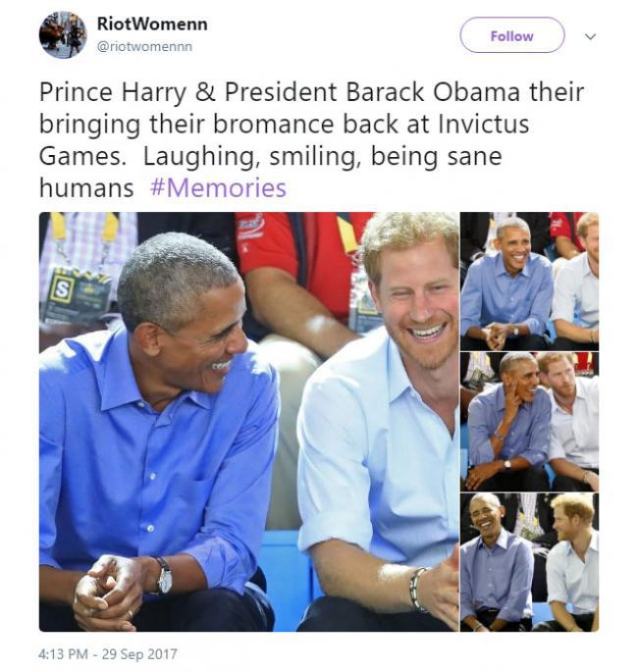Expand the tweet options chevron

pyautogui.click(x=591, y=37)
